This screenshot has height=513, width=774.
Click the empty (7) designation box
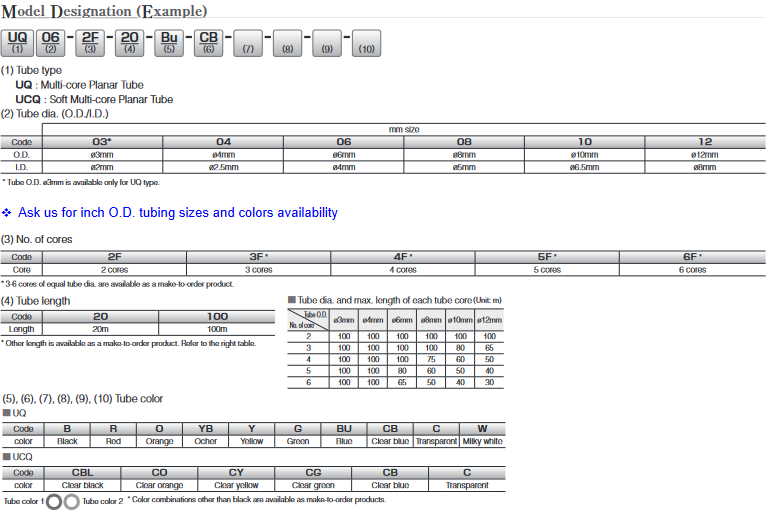248,43
